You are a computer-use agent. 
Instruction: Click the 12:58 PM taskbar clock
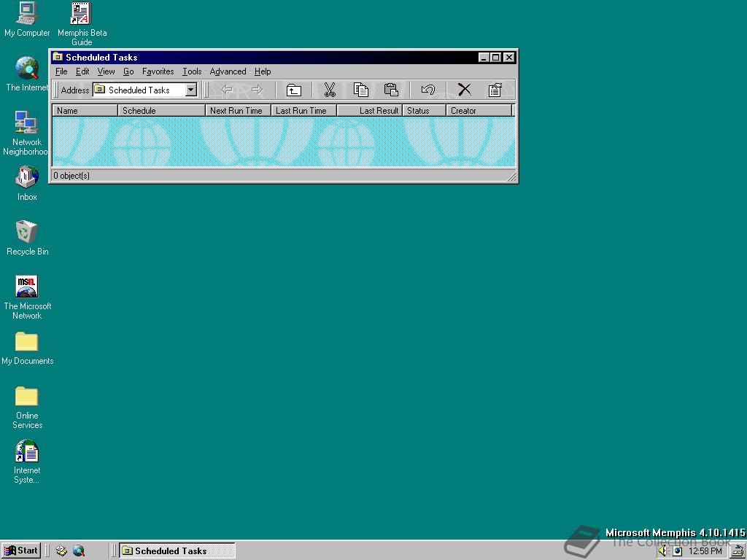[705, 551]
